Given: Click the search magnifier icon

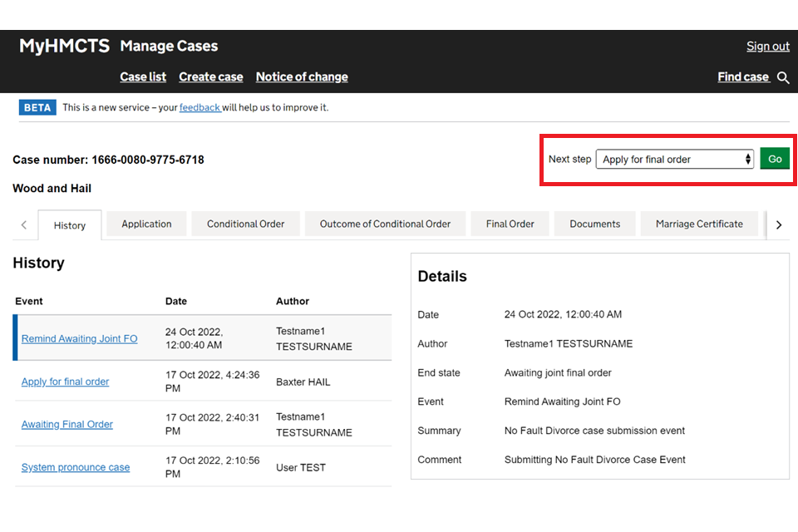Looking at the screenshot, I should (783, 77).
